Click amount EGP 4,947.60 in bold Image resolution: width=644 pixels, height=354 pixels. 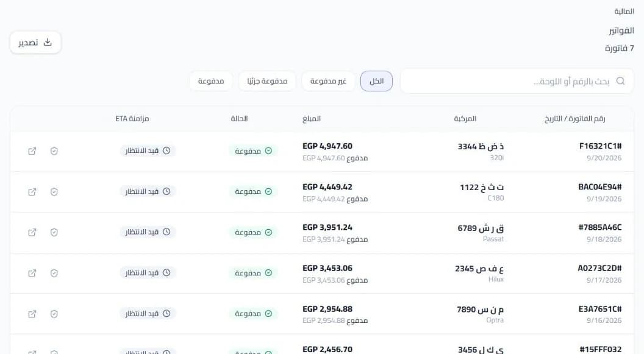[327, 146]
